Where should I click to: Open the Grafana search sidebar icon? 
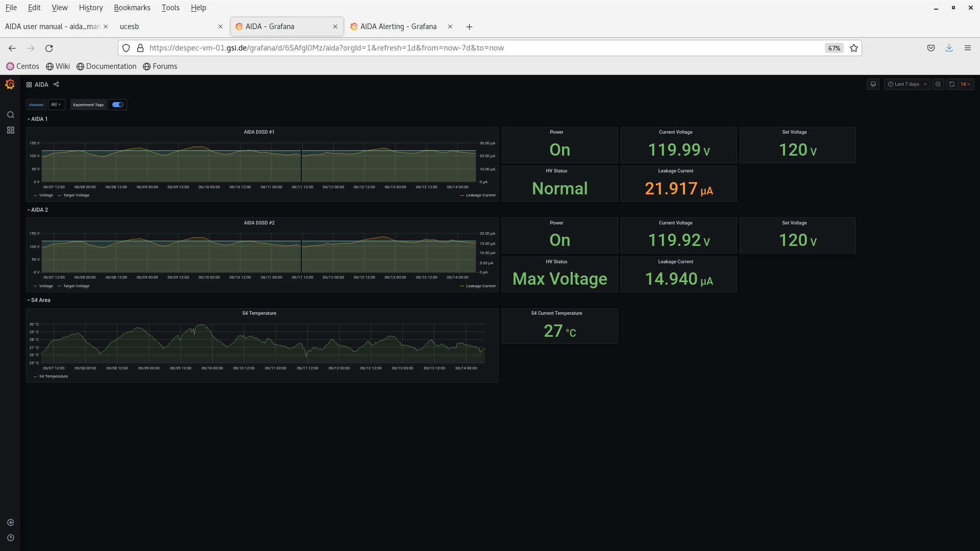[x=10, y=115]
